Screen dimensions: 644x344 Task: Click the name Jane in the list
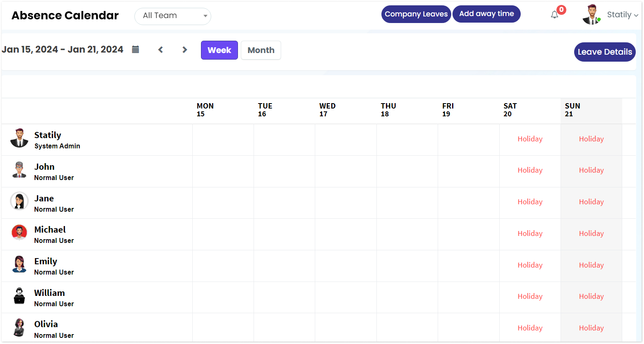coord(44,198)
